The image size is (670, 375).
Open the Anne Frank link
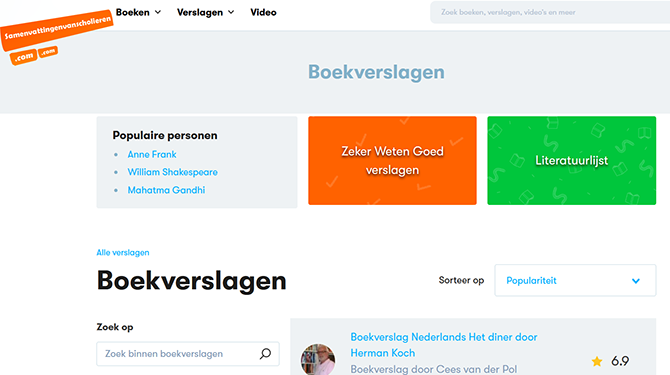click(x=152, y=154)
